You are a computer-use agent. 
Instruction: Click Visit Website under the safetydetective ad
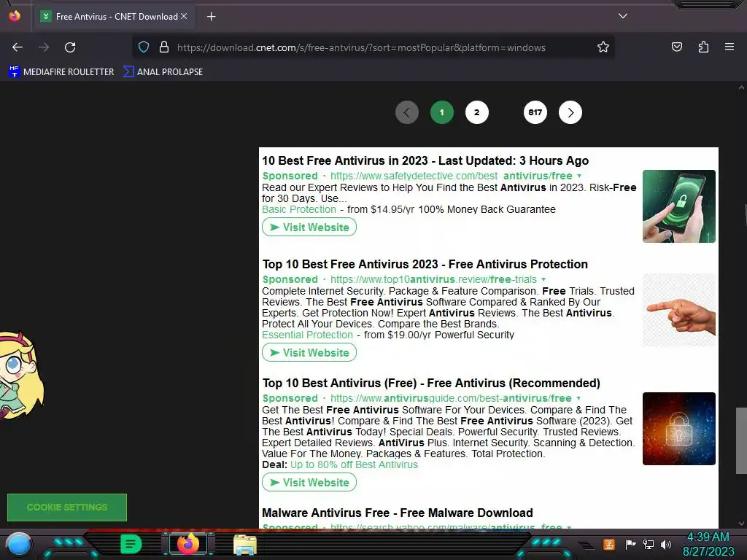[309, 227]
